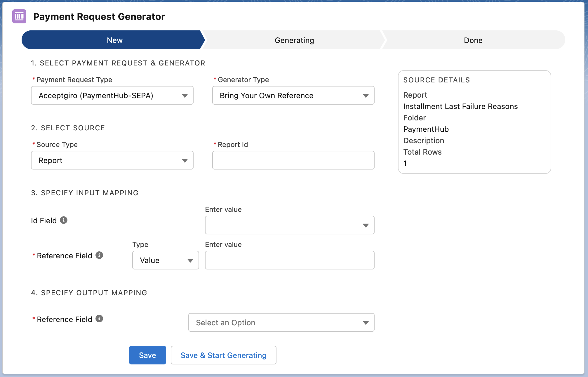Click the info icon next to input Reference Field
This screenshot has width=588, height=377.
click(x=99, y=255)
